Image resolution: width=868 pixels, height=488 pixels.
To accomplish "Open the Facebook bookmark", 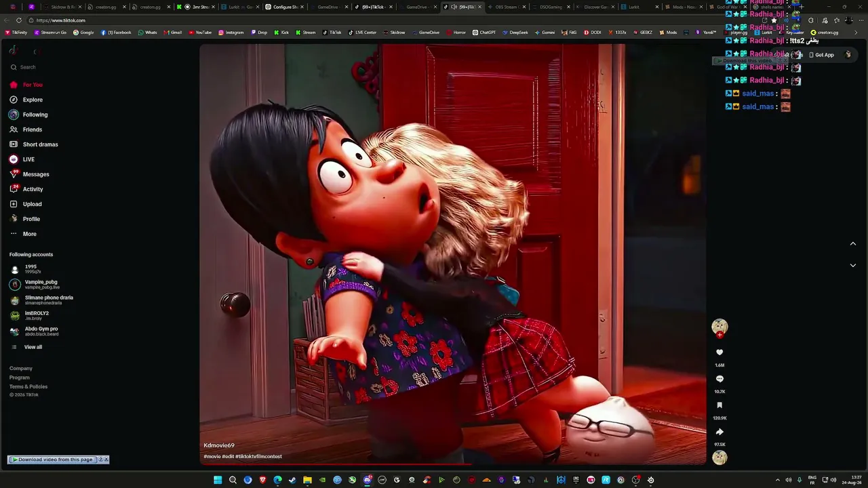I will tap(116, 33).
